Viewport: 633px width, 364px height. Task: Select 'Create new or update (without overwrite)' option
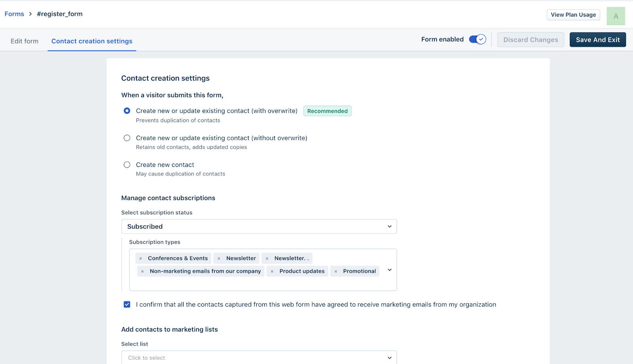[x=127, y=138]
